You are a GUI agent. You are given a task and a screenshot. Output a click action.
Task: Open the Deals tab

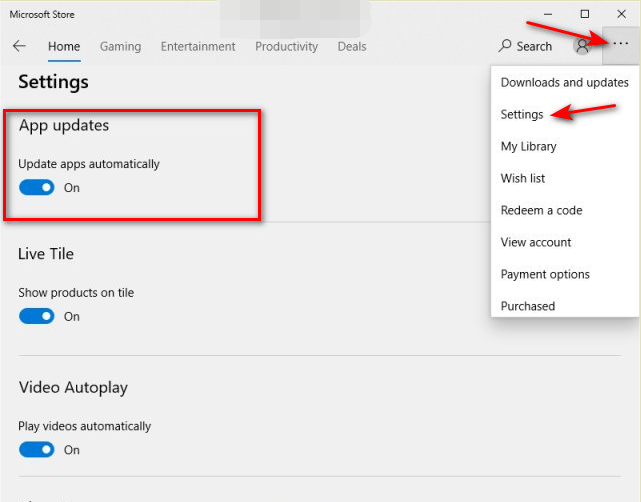352,46
